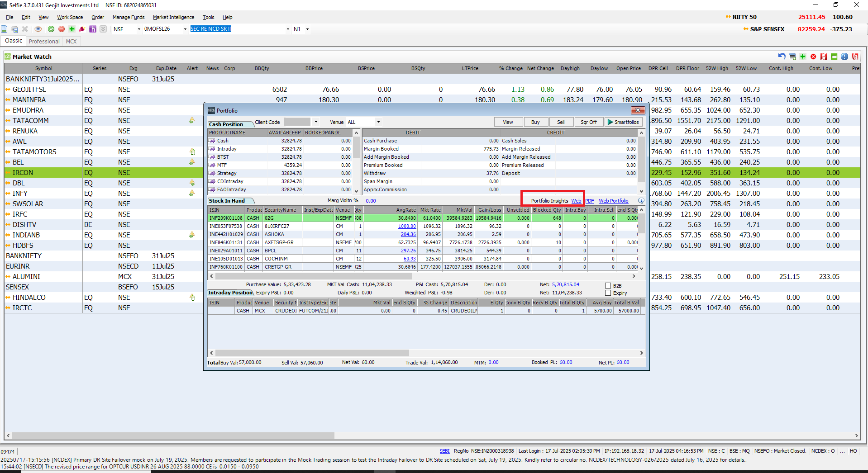This screenshot has width=868, height=473.
Task: Click the alert icon on HINDALCO row
Action: (192, 298)
